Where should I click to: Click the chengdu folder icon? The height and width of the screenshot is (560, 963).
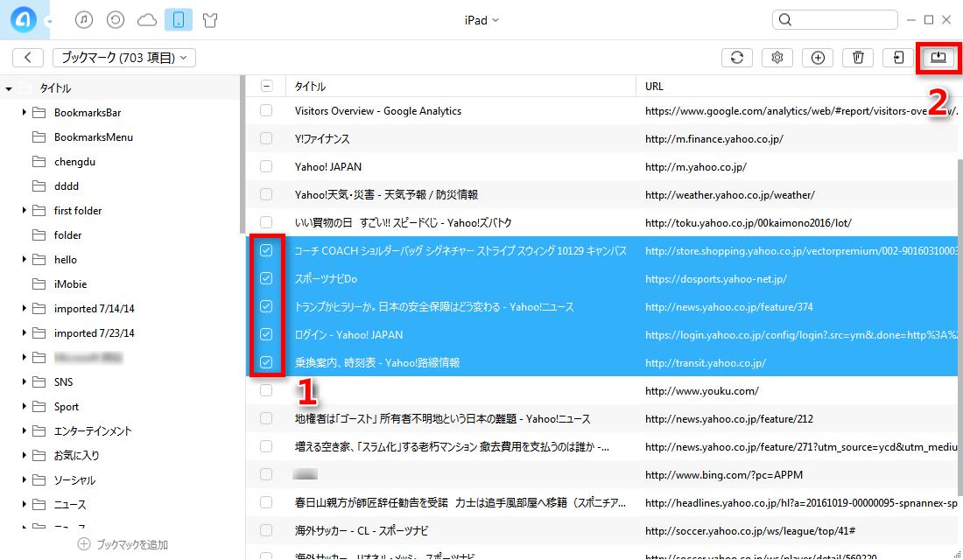39,162
